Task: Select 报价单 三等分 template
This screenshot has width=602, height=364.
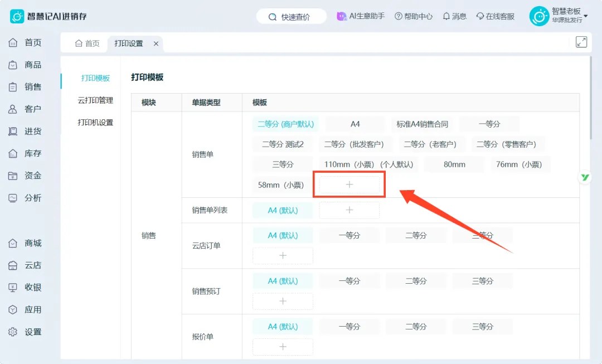Action: point(483,327)
